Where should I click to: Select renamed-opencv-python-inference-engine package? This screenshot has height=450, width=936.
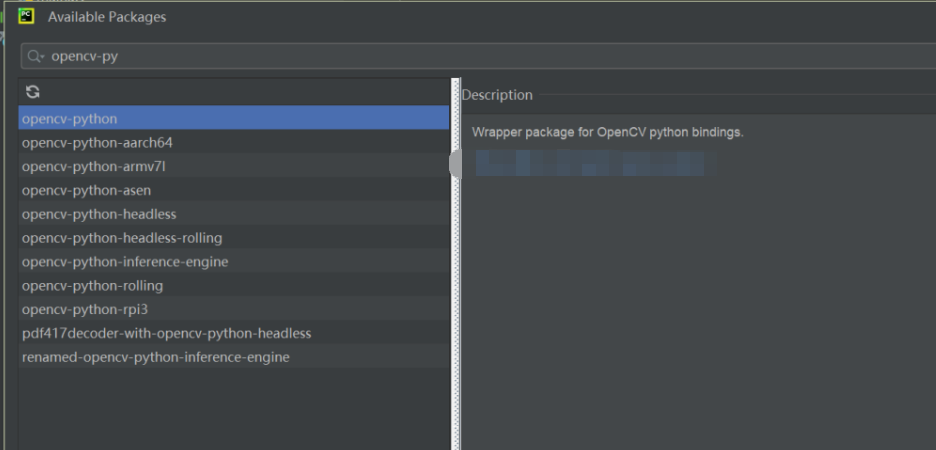(155, 357)
